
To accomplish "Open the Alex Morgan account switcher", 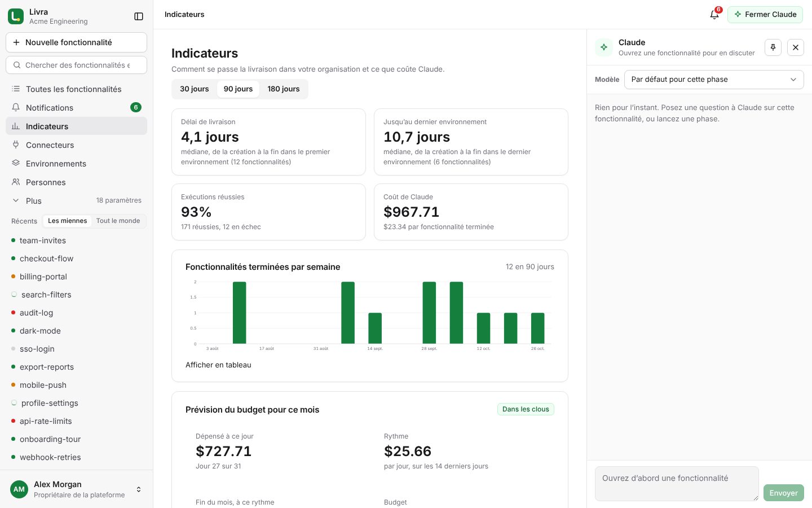I will tap(76, 489).
